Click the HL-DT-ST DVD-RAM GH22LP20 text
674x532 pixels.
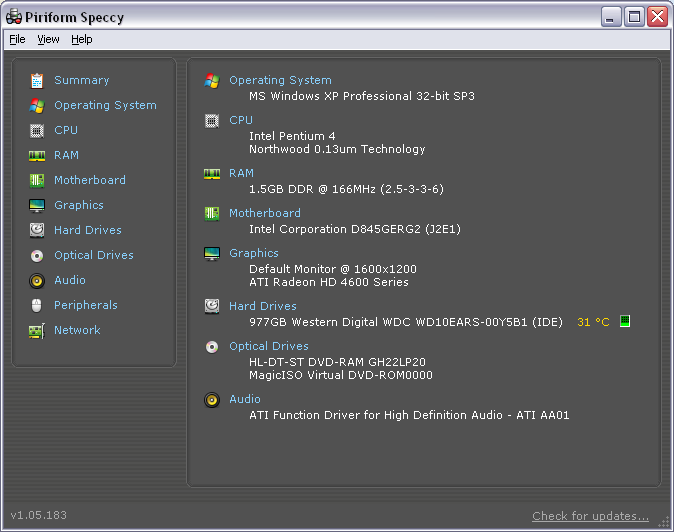pyautogui.click(x=337, y=362)
